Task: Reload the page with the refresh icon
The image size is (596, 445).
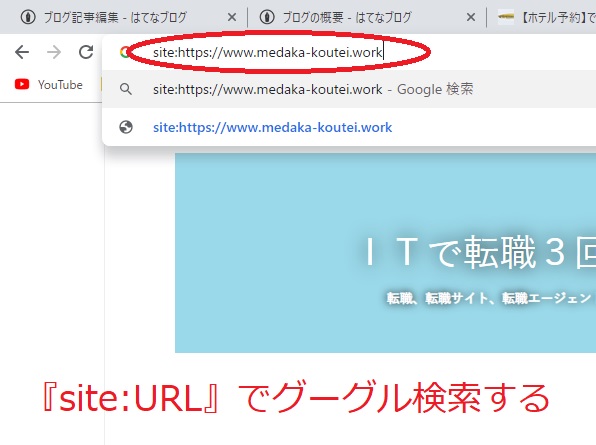Action: point(86,52)
